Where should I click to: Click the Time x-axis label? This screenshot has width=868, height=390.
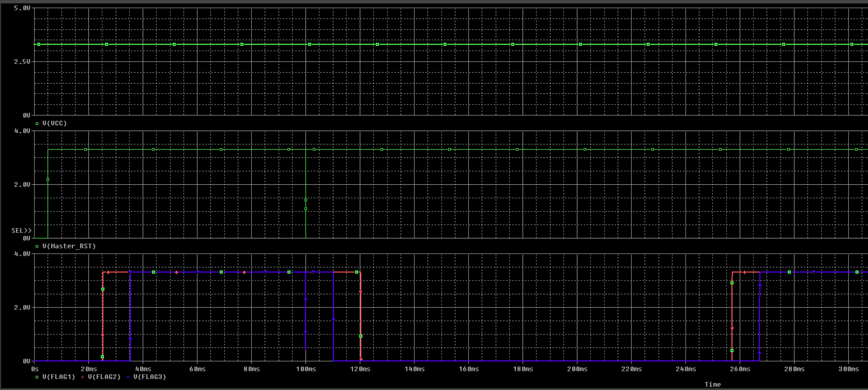(713, 384)
